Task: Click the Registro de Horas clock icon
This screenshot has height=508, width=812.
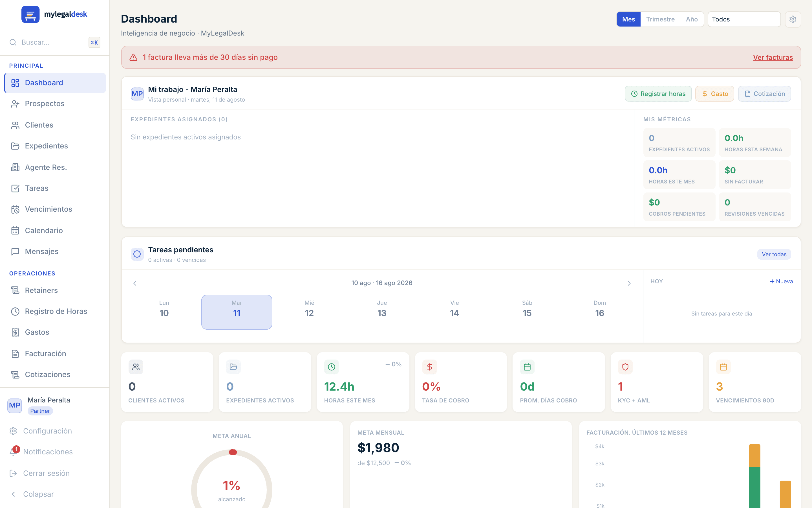Action: click(15, 312)
